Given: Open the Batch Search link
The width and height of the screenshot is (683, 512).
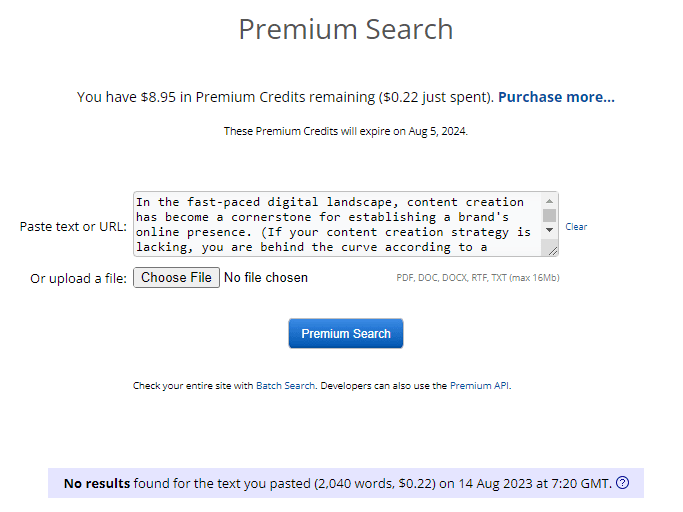Looking at the screenshot, I should coord(285,386).
